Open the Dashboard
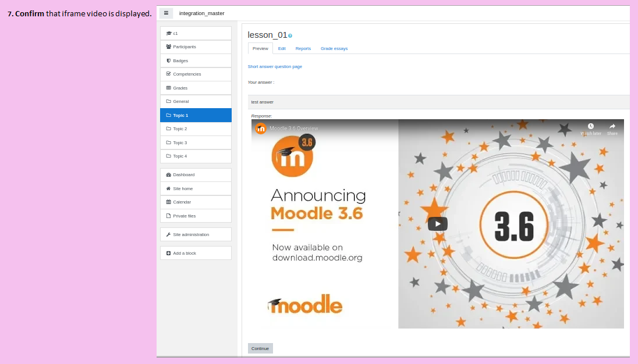The image size is (638, 364). pos(196,174)
